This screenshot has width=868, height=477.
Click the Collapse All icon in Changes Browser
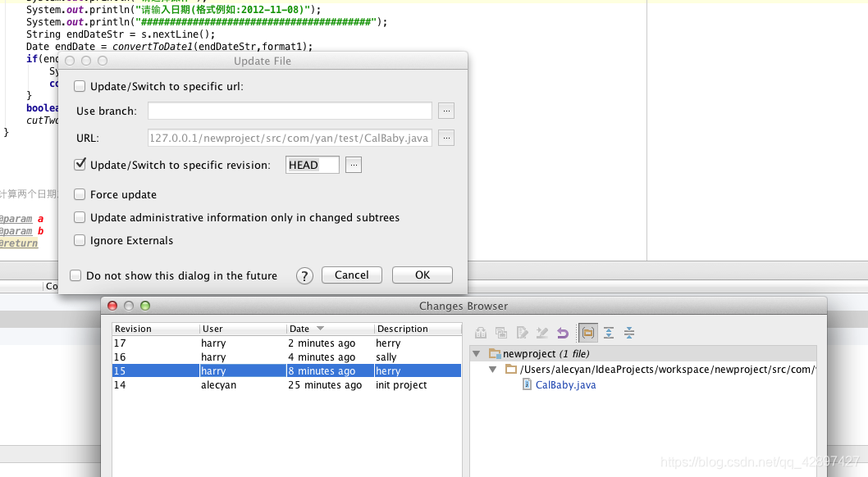(x=629, y=333)
